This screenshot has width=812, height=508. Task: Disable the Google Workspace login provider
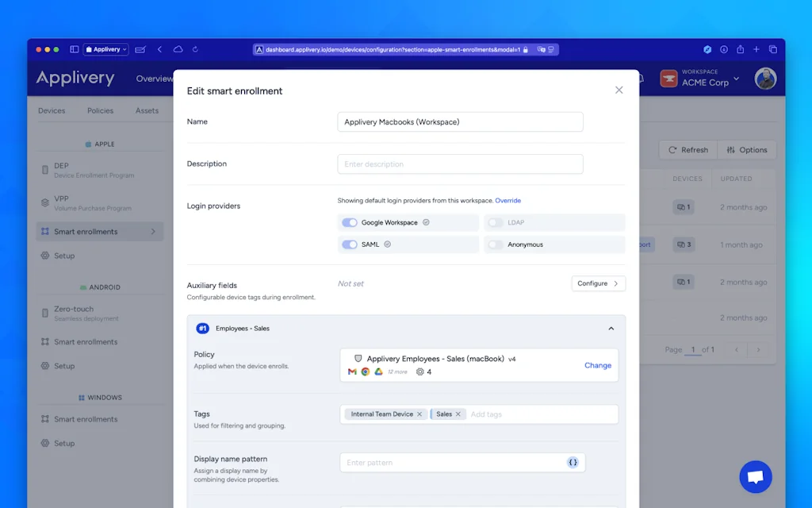tap(350, 223)
